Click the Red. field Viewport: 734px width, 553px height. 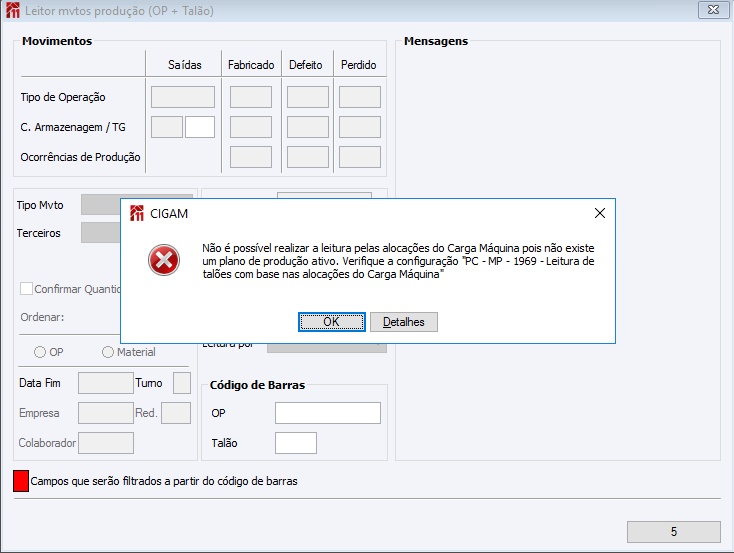tap(176, 413)
